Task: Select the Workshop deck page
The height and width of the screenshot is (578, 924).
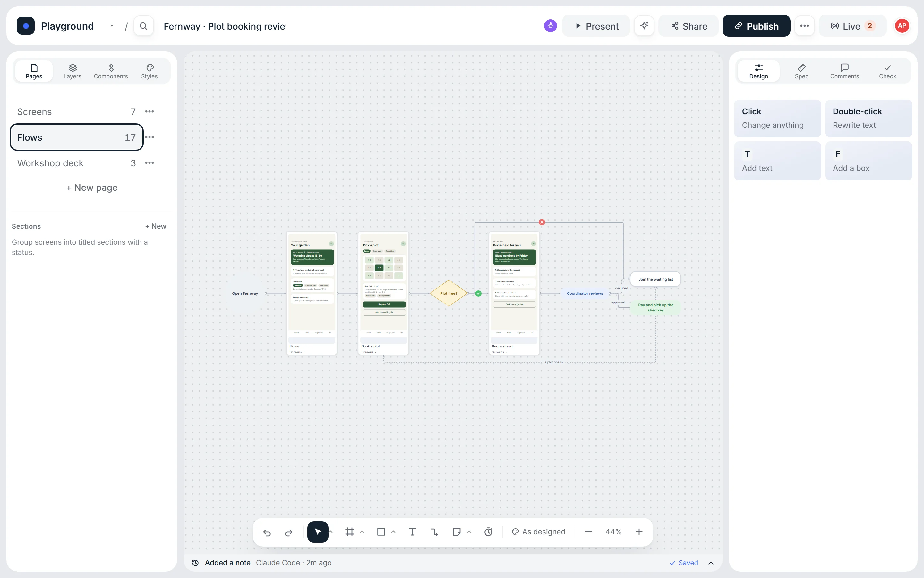Action: 76,163
